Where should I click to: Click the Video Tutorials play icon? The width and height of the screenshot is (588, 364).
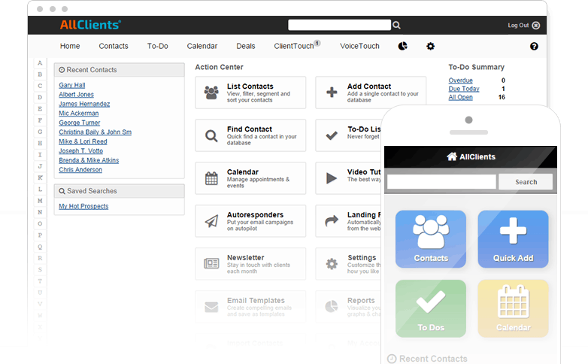pos(332,178)
